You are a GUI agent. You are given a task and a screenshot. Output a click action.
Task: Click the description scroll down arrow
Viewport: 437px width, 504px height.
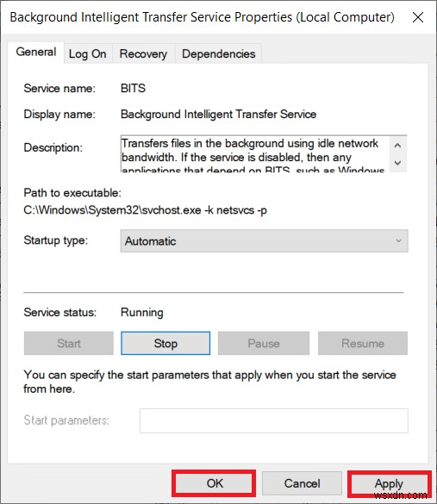(x=397, y=163)
